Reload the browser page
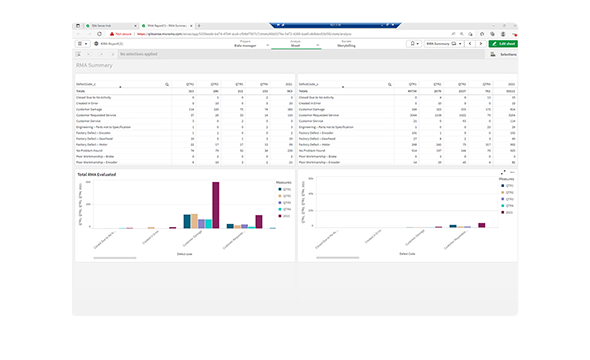The width and height of the screenshot is (590, 360). click(99, 34)
